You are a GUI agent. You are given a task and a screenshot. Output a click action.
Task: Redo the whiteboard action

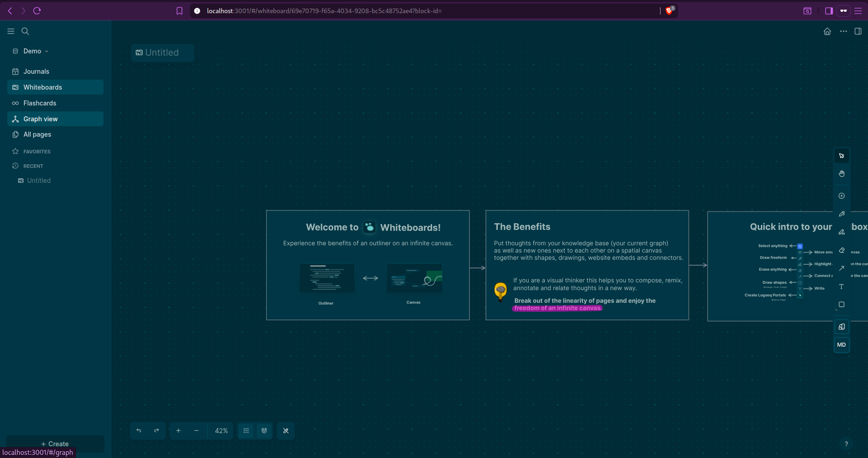click(x=156, y=431)
